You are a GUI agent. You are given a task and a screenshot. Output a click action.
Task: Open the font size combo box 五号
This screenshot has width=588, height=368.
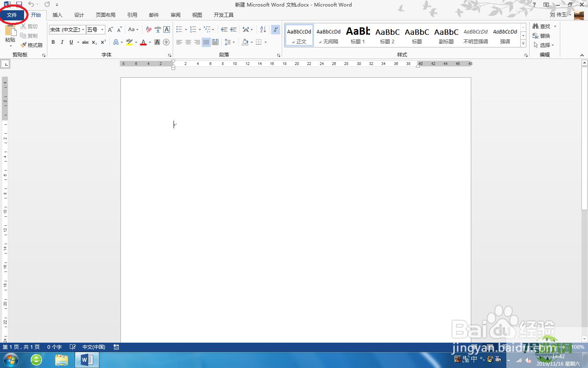click(x=96, y=29)
